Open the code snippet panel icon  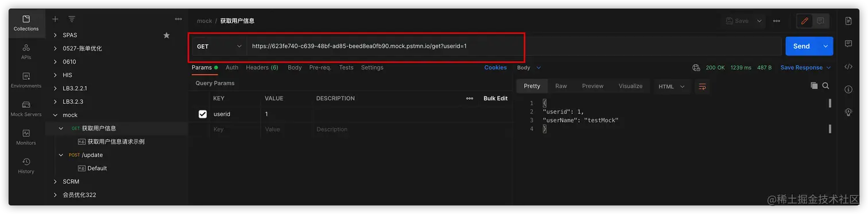848,67
